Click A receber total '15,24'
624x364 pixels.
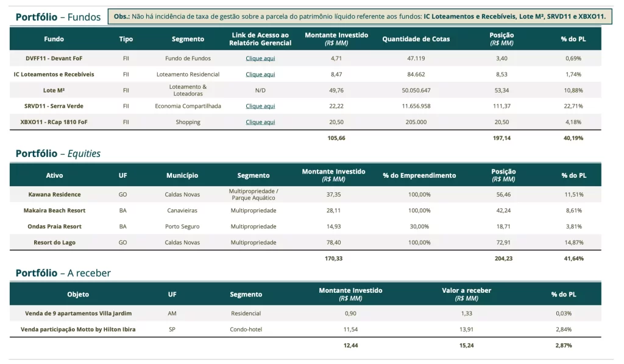click(x=466, y=346)
